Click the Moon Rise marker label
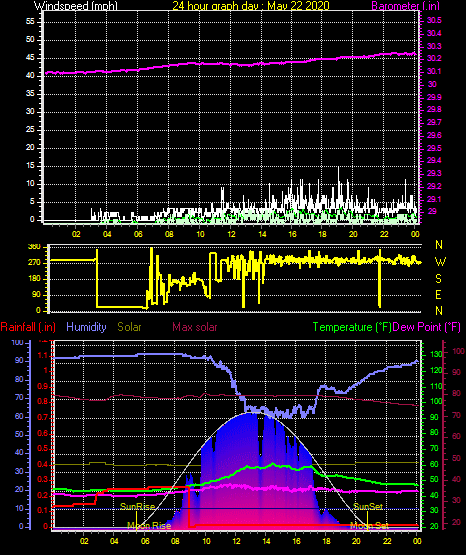 click(149, 526)
